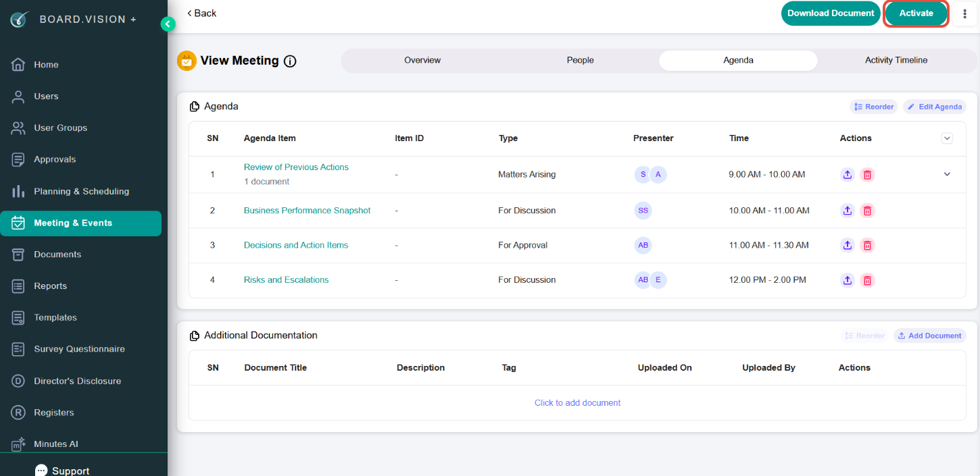Click the '12.00 PM - 2.00 PM' time

(767, 280)
